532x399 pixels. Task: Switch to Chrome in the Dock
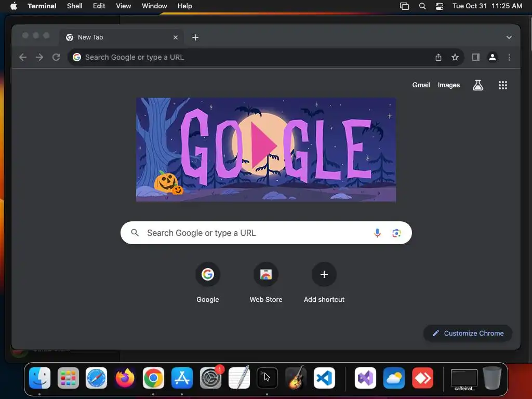[x=153, y=378]
